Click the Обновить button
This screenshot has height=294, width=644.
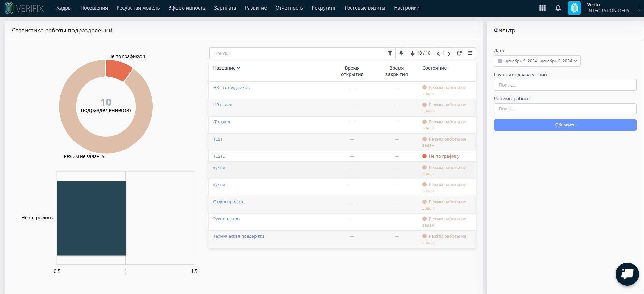click(x=565, y=125)
